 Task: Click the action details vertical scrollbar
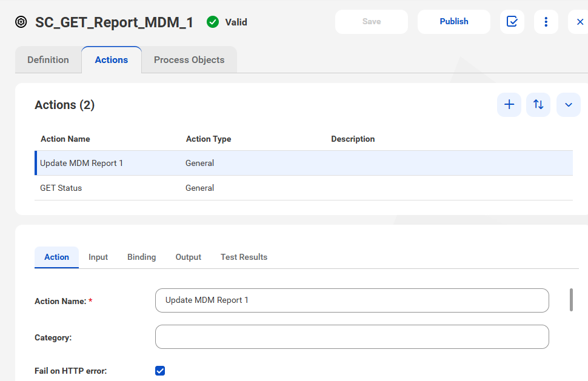pyautogui.click(x=571, y=299)
